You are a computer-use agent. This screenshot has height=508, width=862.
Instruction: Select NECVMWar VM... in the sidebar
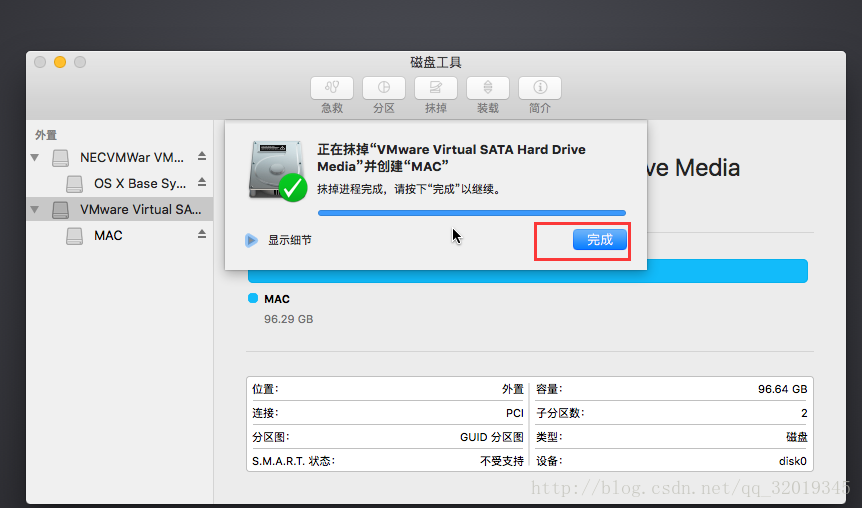pos(120,158)
